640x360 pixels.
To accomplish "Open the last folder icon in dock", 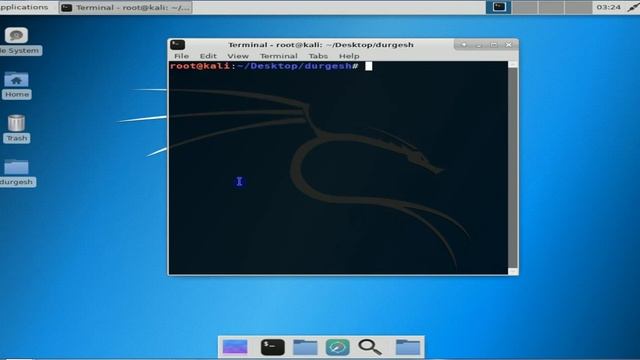I will 408,347.
